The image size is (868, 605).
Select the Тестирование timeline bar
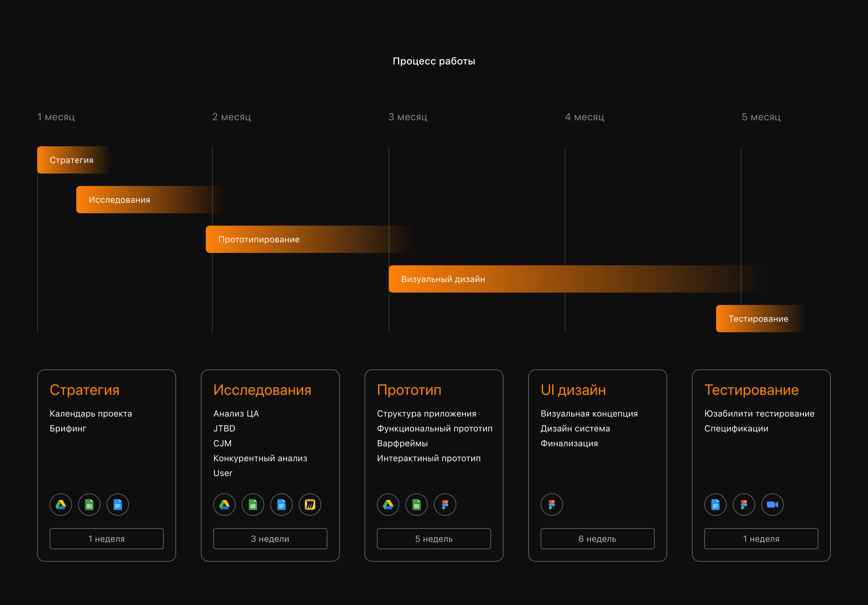click(x=758, y=319)
